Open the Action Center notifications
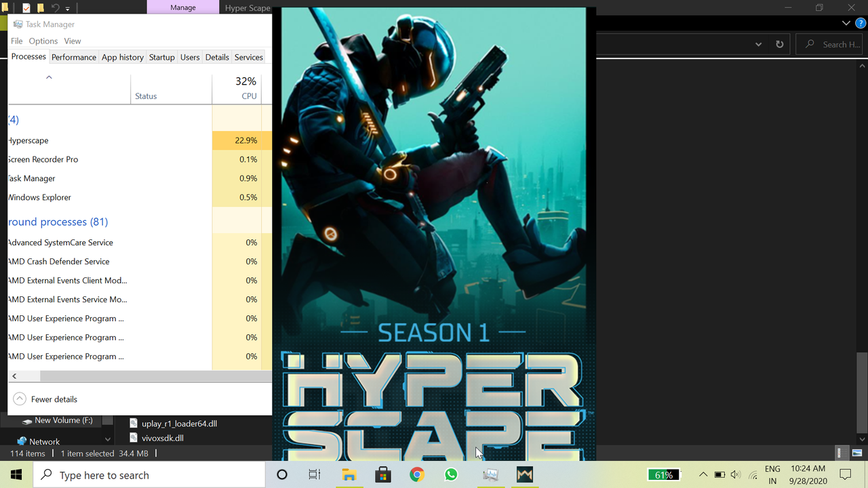 [846, 474]
